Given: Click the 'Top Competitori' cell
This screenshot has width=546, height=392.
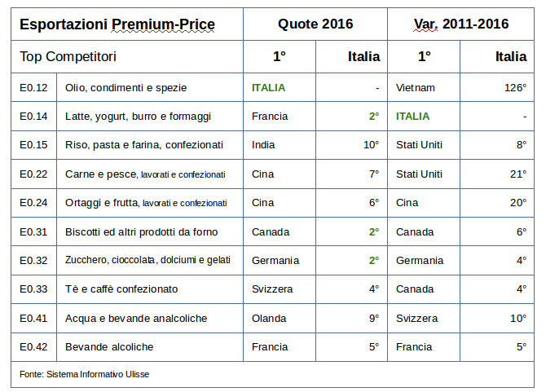Looking at the screenshot, I should 127,56.
